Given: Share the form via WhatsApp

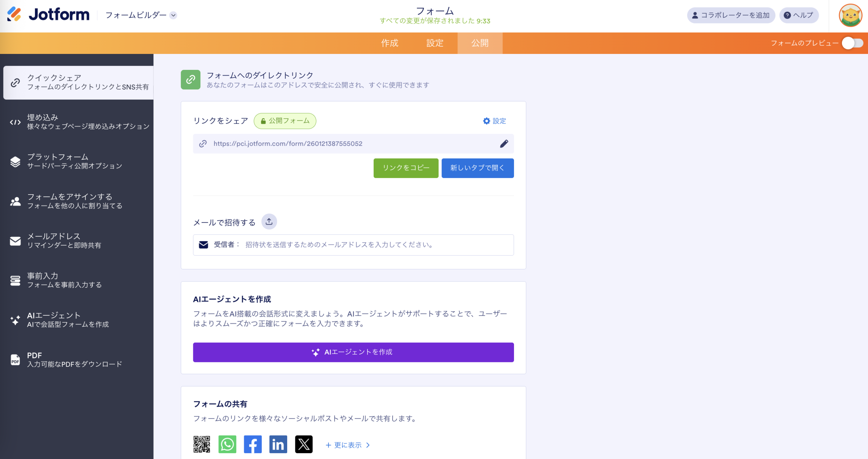Looking at the screenshot, I should coord(227,444).
